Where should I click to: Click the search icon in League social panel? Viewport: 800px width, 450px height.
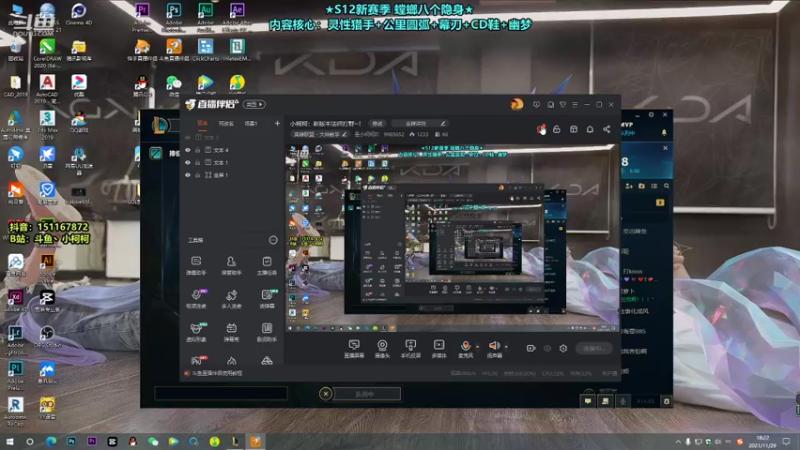point(666,186)
